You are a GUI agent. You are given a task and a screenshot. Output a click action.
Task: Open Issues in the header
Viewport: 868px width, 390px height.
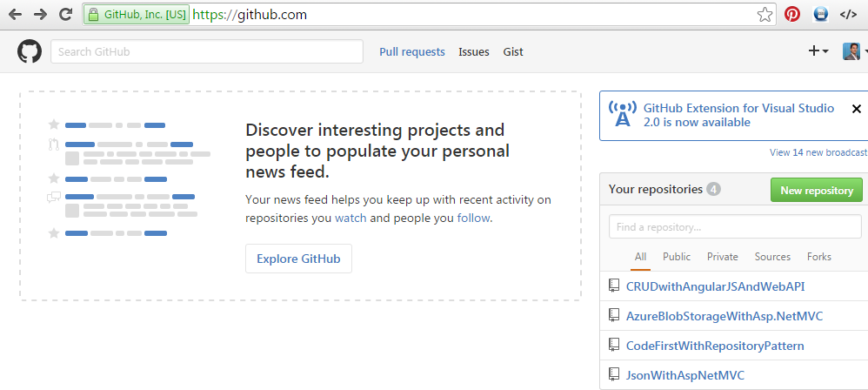click(474, 52)
